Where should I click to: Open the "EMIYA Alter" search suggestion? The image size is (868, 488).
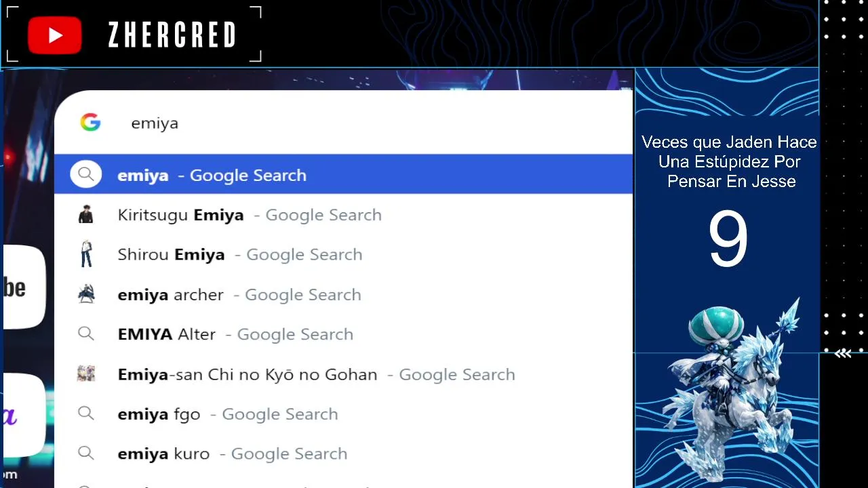pos(167,334)
